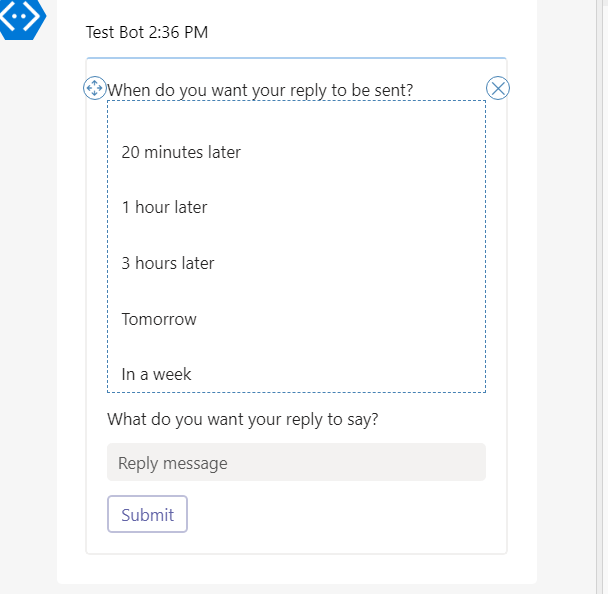Viewport: 608px width, 594px height.
Task: Click the gray background right of the message
Action: tap(572, 300)
